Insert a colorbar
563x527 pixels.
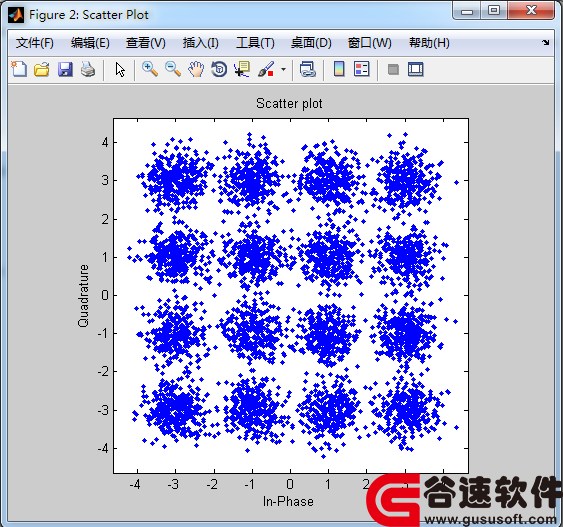(339, 69)
